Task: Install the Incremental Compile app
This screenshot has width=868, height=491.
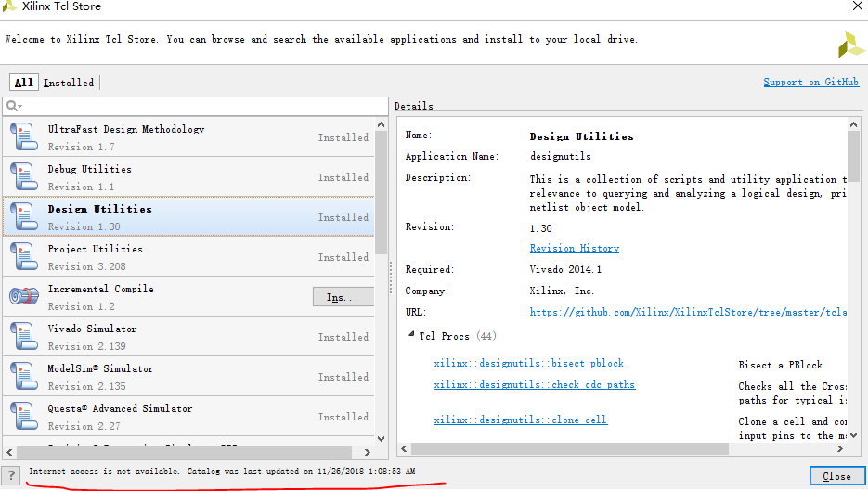Action: tap(343, 297)
